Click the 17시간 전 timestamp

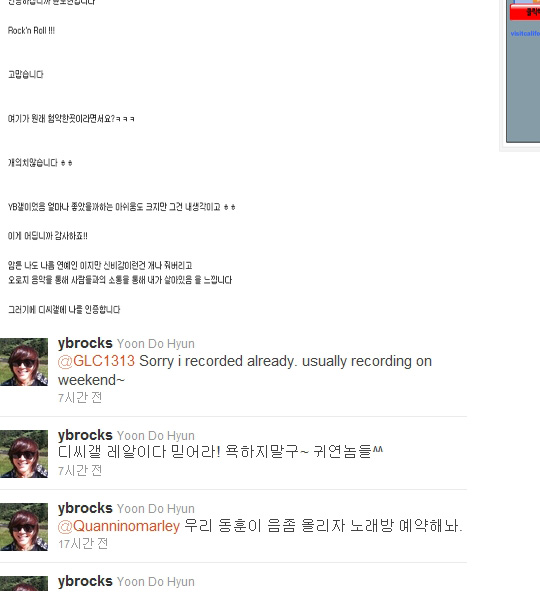(83, 544)
